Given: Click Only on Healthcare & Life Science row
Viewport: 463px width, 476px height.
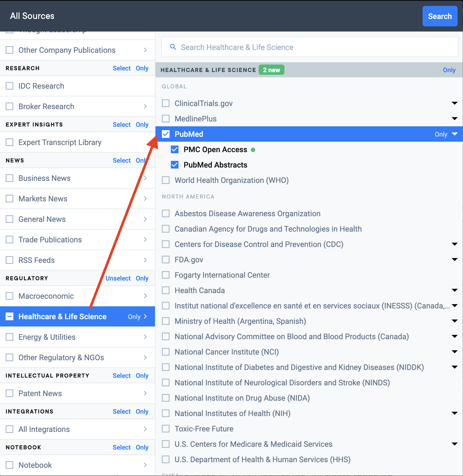Looking at the screenshot, I should (x=134, y=317).
